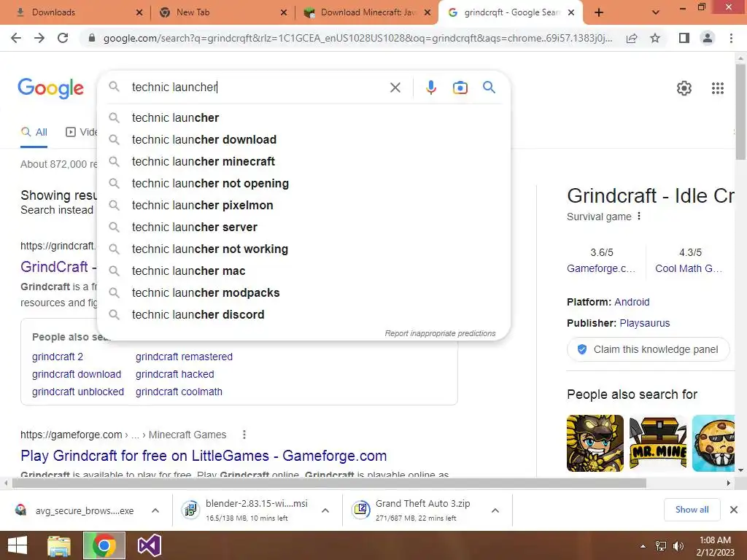Open a new tab with the plus button

599,13
